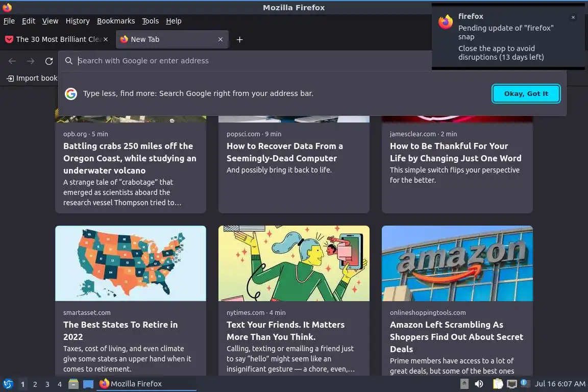The height and width of the screenshot is (392, 588).
Task: Open the History menu
Action: [x=78, y=21]
